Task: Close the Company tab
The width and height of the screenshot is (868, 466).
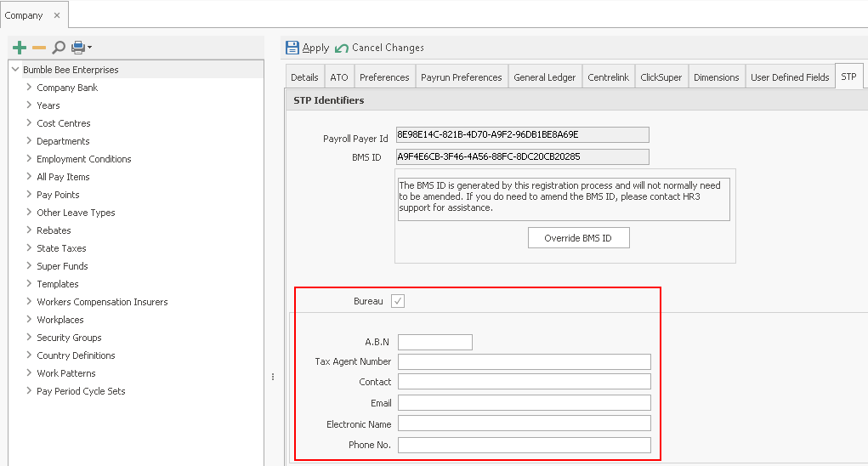Action: (x=57, y=15)
